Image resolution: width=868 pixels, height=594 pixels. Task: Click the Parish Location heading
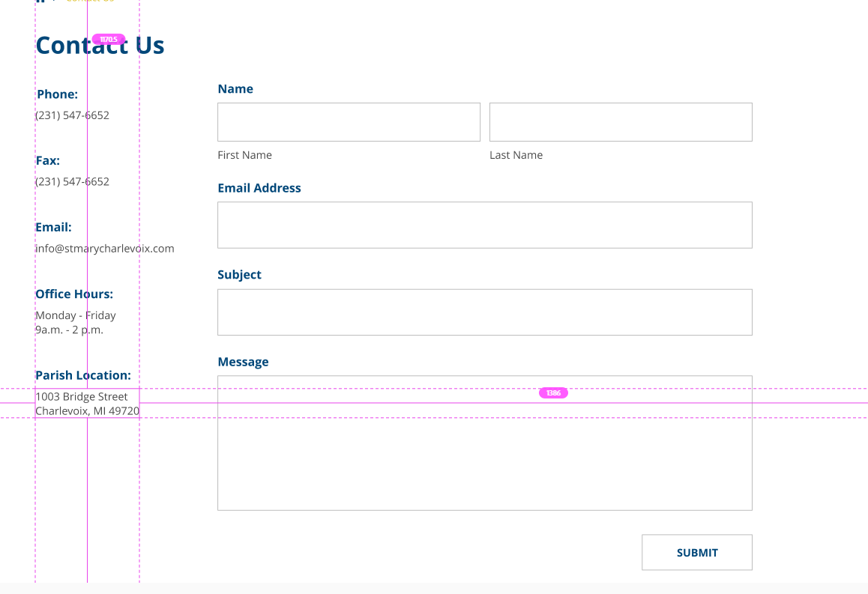(x=83, y=375)
